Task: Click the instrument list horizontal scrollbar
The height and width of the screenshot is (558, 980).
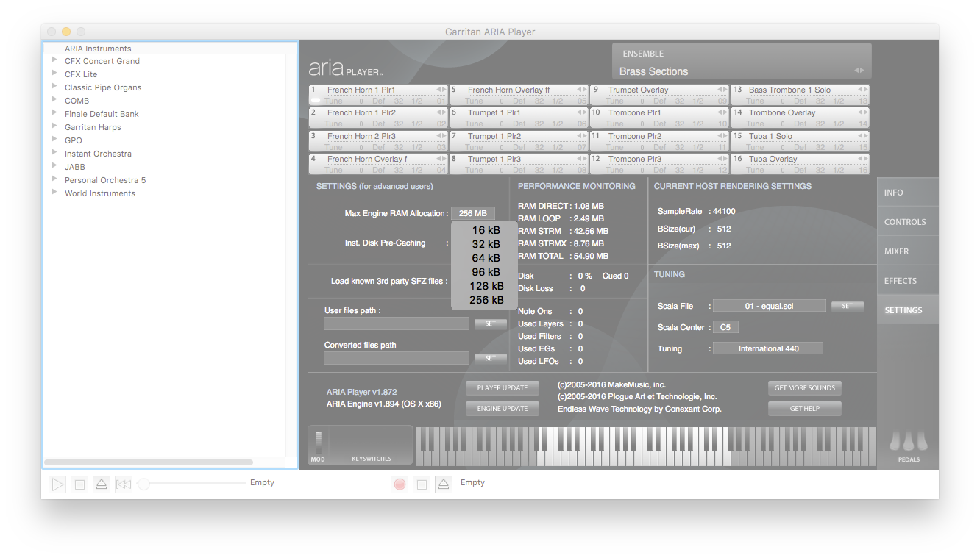Action: (149, 462)
